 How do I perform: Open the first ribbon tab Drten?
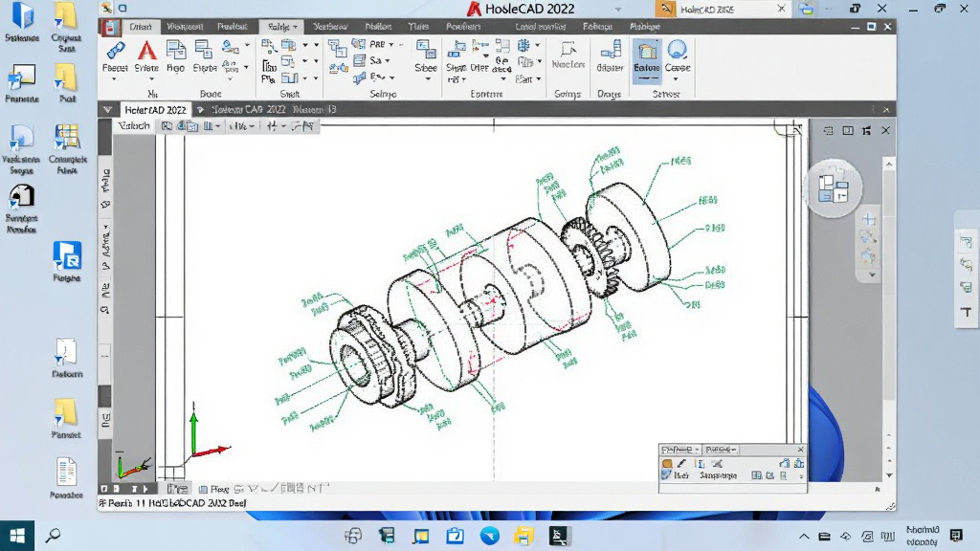pos(141,27)
